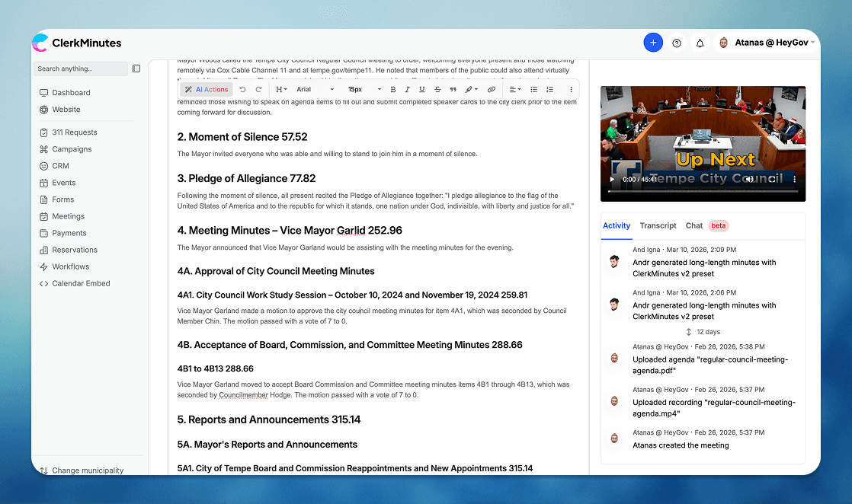This screenshot has height=504, width=852.
Task: Open the AI Actions menu
Action: click(x=207, y=90)
